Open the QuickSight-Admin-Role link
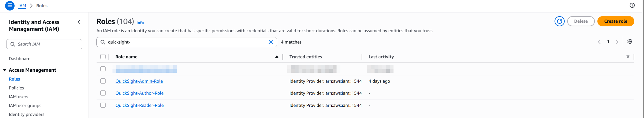This screenshot has height=118, width=644. tap(139, 81)
